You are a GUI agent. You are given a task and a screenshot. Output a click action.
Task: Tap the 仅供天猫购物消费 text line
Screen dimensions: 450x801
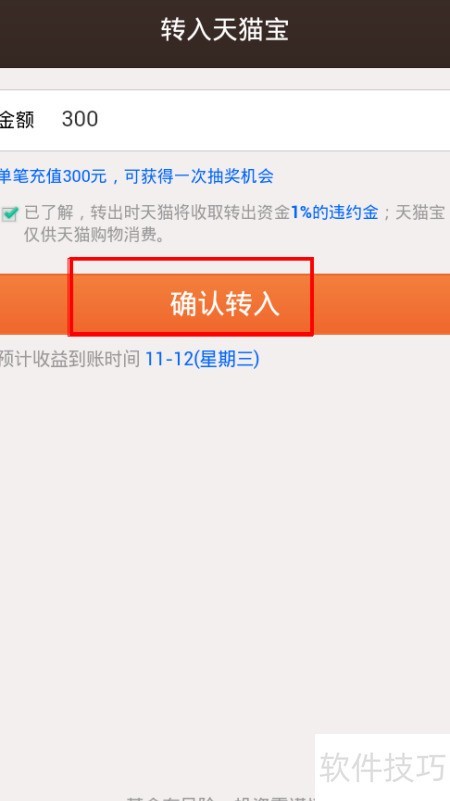point(94,235)
